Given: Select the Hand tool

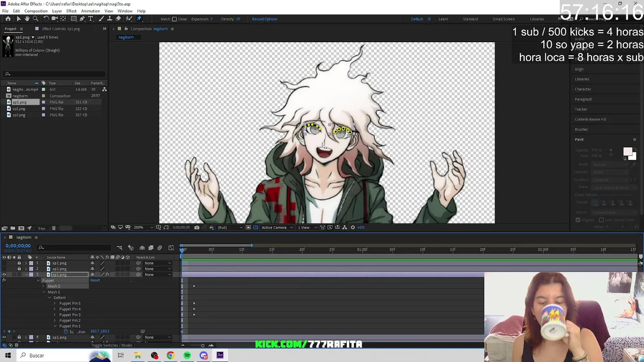Looking at the screenshot, I should coord(27,19).
